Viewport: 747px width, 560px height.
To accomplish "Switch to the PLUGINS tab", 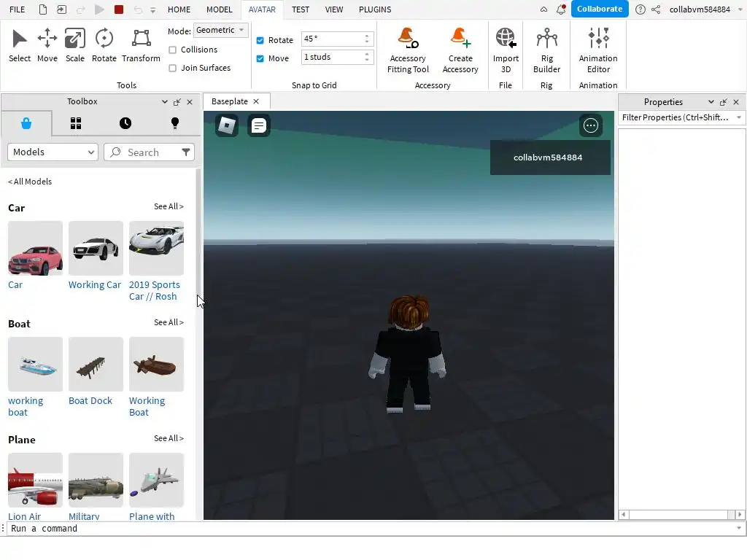I will [375, 9].
